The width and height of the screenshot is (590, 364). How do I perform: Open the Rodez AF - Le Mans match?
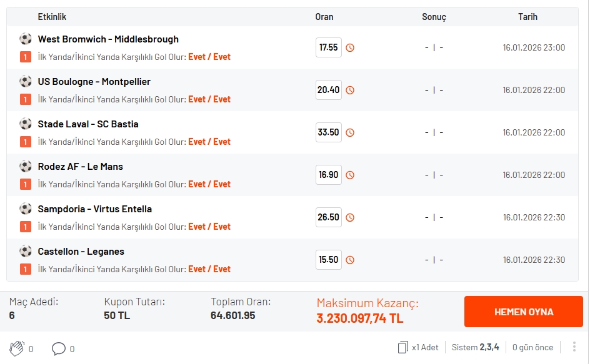[x=80, y=167]
